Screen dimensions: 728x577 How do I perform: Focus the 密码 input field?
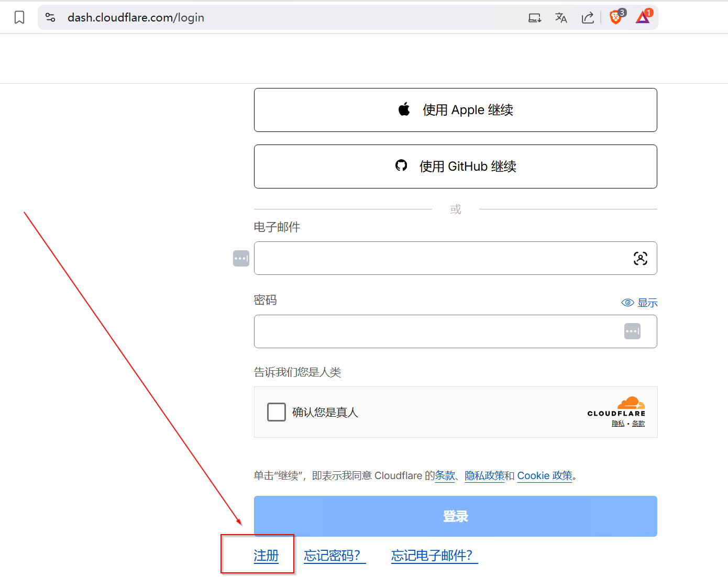click(x=456, y=331)
